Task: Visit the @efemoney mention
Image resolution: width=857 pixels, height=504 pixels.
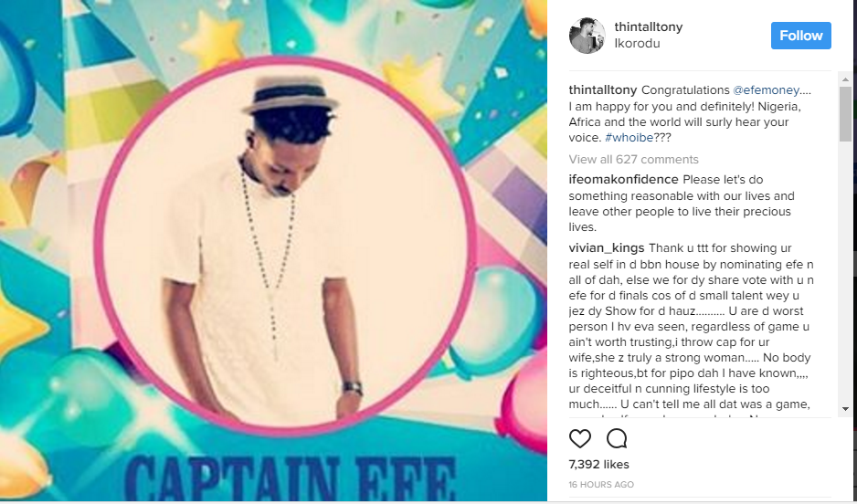Action: [767, 90]
